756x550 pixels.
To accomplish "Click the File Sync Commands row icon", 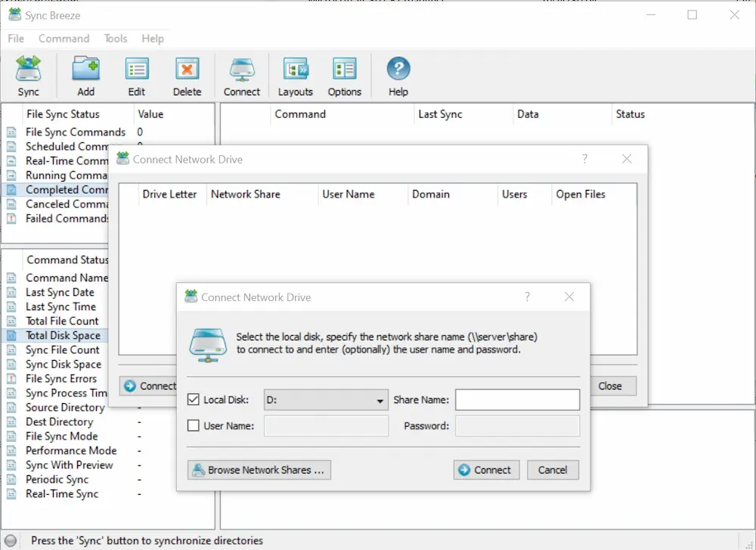I will pyautogui.click(x=11, y=132).
